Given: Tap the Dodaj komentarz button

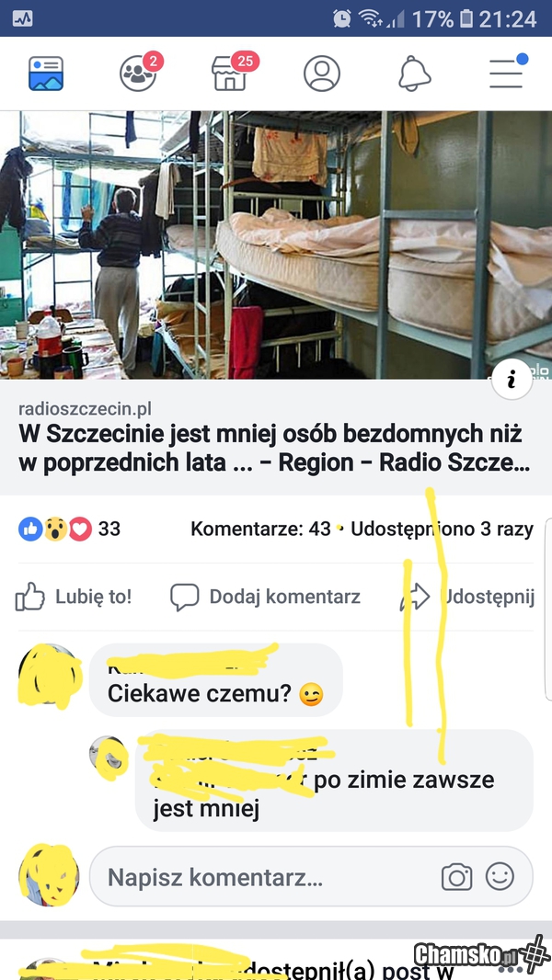Looking at the screenshot, I should coord(265,597).
